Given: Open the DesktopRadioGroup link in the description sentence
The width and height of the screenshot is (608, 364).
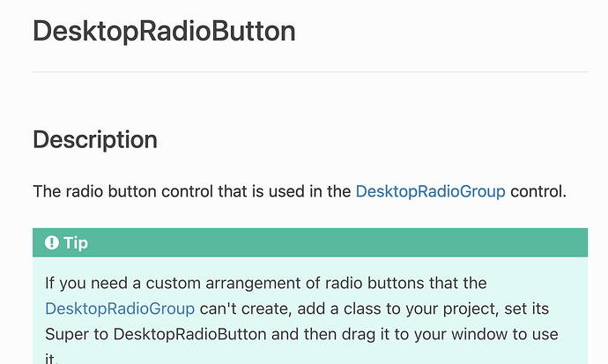Looking at the screenshot, I should pyautogui.click(x=430, y=190).
